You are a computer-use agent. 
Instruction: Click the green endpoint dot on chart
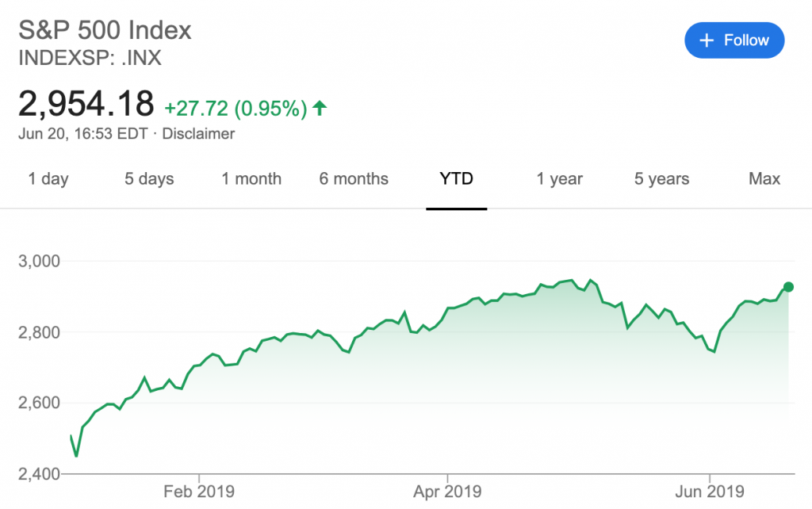click(x=788, y=287)
